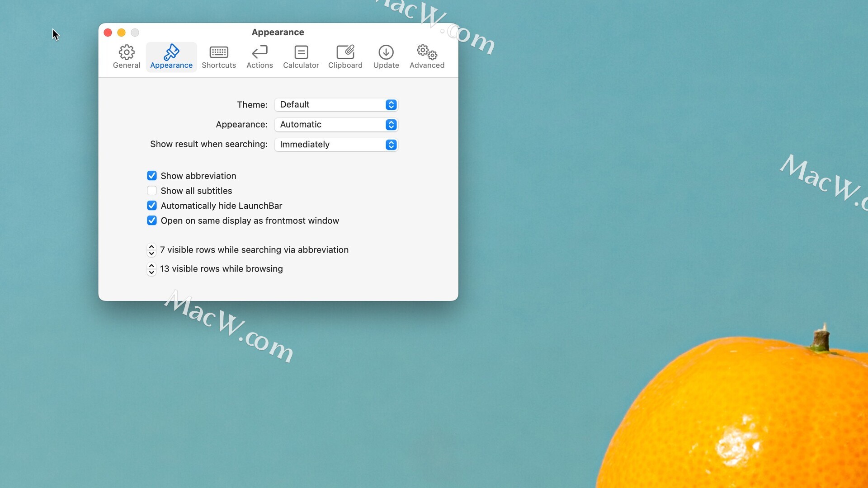Click the 'Automatically hide LaunchBar' label text
Screen dimensions: 868x488
pos(222,206)
